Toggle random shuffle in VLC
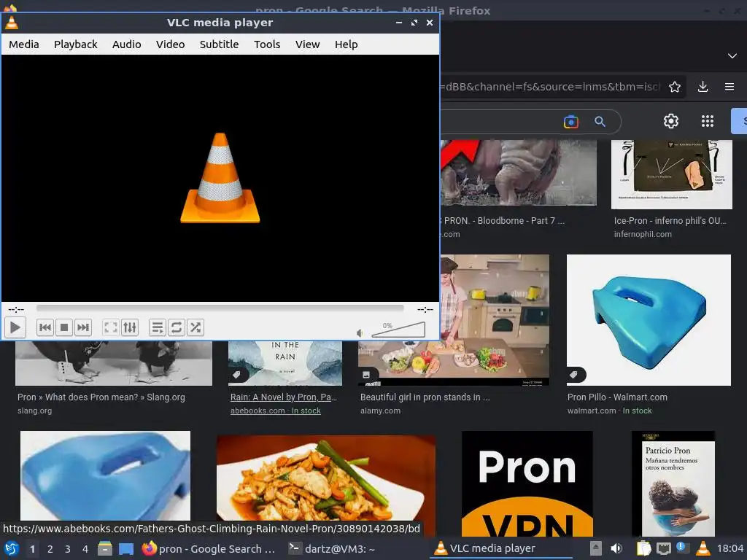Screen dimensions: 747x560 pos(196,327)
